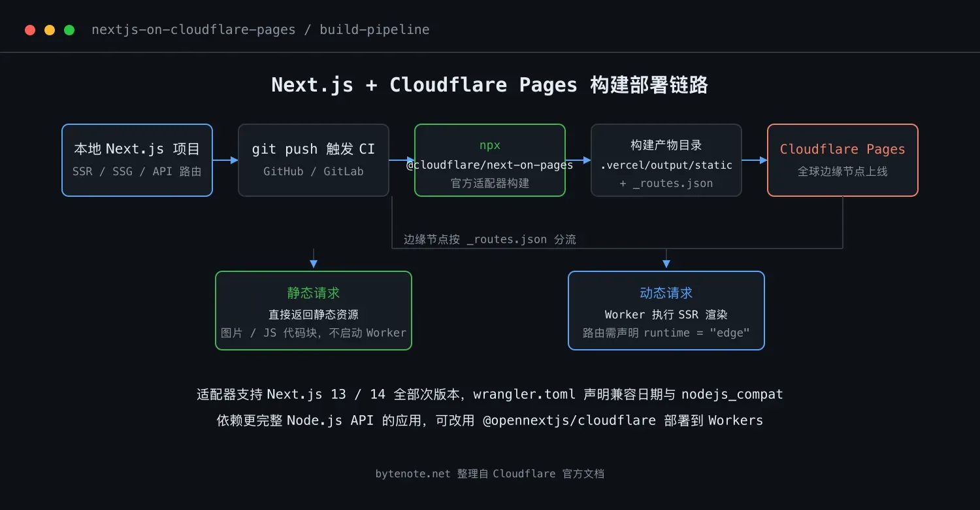Screen dimensions: 980x510
Task: Click the green maximize window dot
Action: click(x=69, y=30)
